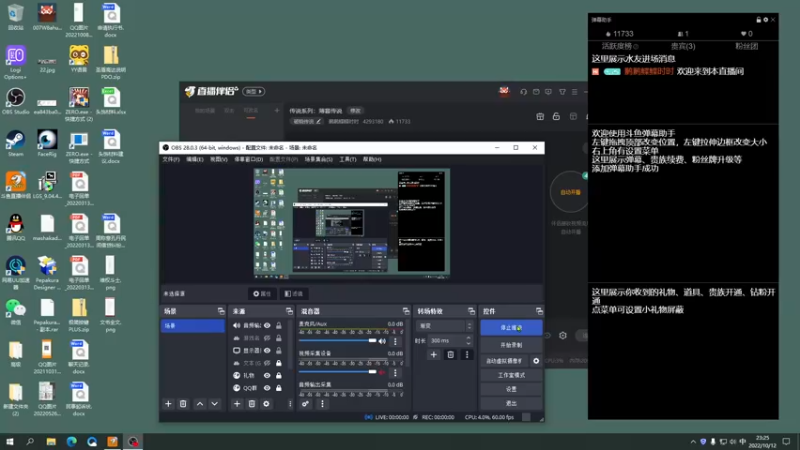Open the Help menu in OBS

pyautogui.click(x=372, y=159)
